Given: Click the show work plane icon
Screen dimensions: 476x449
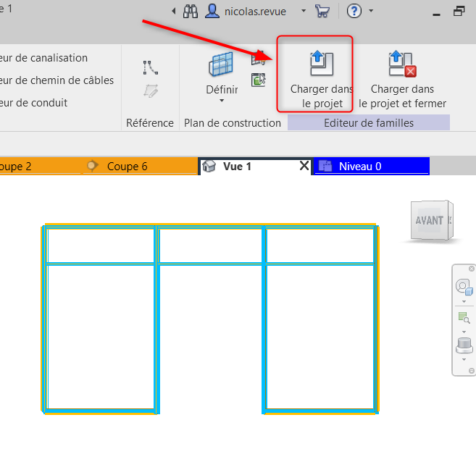Looking at the screenshot, I should click(258, 58).
